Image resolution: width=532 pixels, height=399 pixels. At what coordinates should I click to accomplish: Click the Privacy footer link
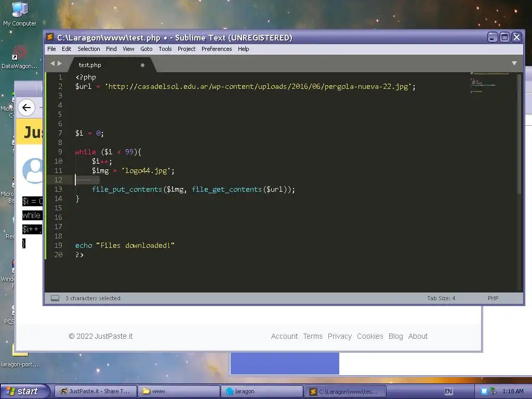tap(340, 336)
